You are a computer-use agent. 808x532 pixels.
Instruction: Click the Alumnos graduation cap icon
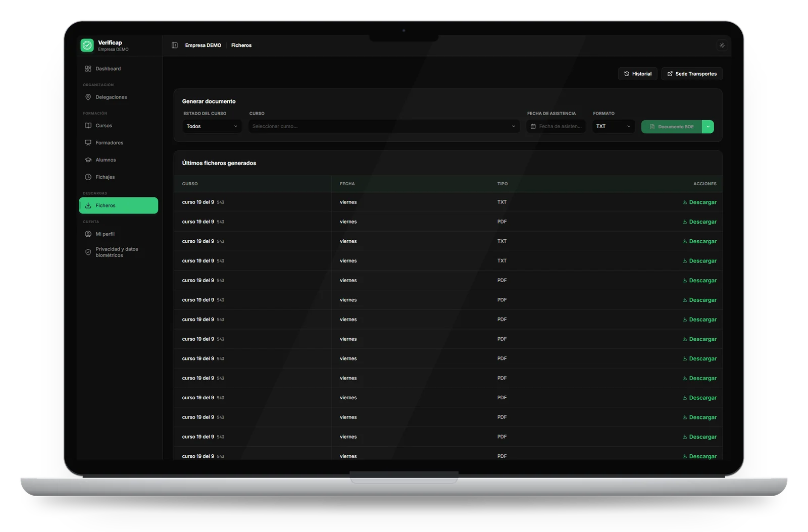[88, 160]
